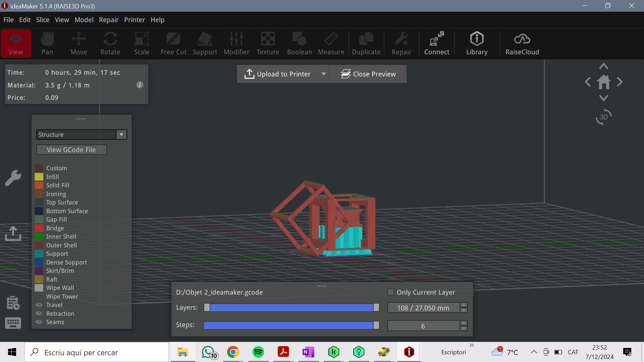Viewport: 644px width, 362px height.
Task: Enable Only Current Layer checkbox
Action: (x=391, y=292)
